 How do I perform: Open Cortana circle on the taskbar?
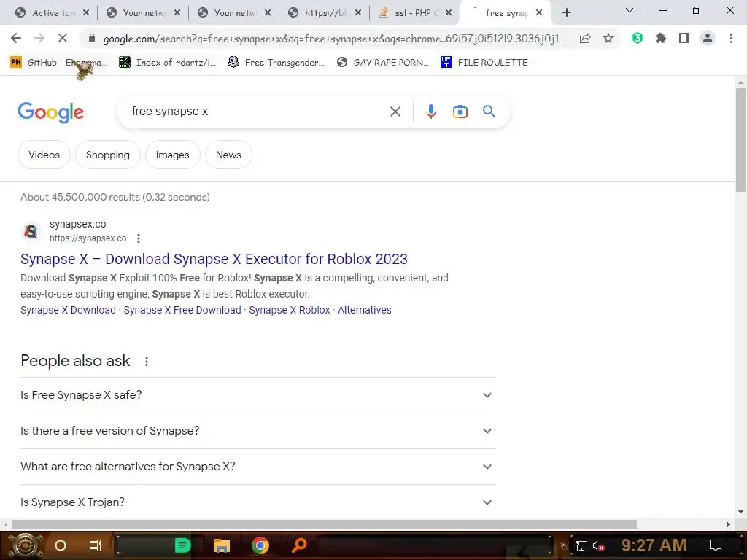click(61, 545)
